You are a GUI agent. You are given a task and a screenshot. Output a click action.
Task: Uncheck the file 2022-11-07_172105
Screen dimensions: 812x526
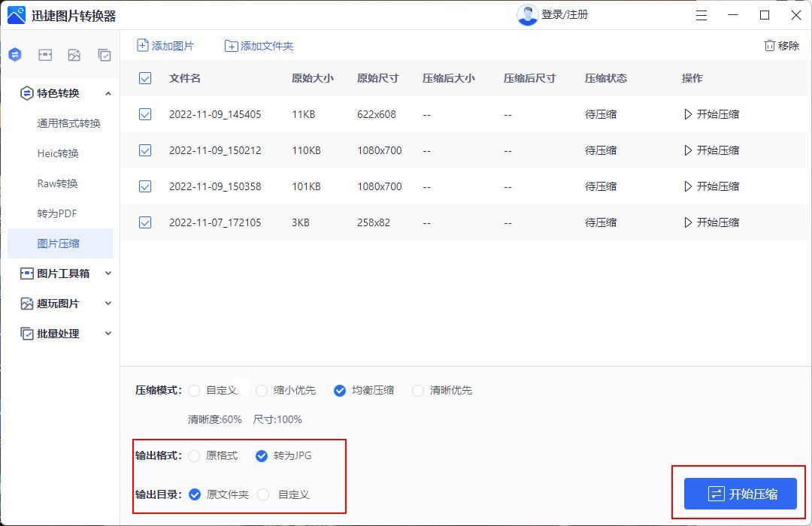[x=145, y=222]
